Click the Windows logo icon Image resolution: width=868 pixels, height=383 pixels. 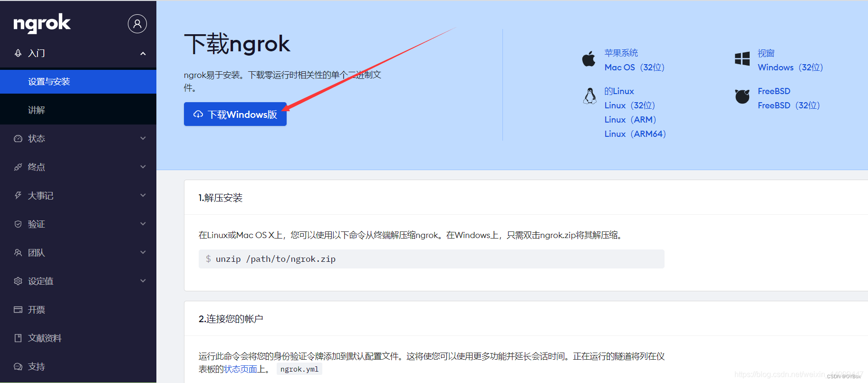click(x=742, y=59)
